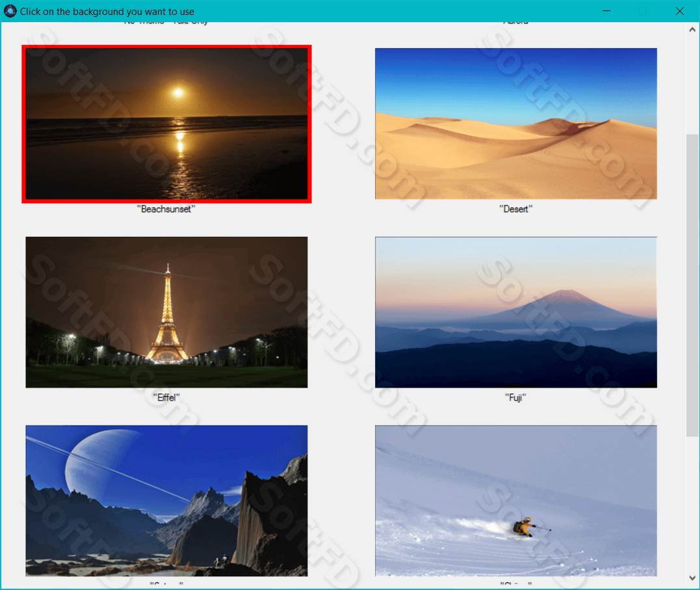Click the scrollbar down arrow
700x590 pixels.
pos(692,578)
